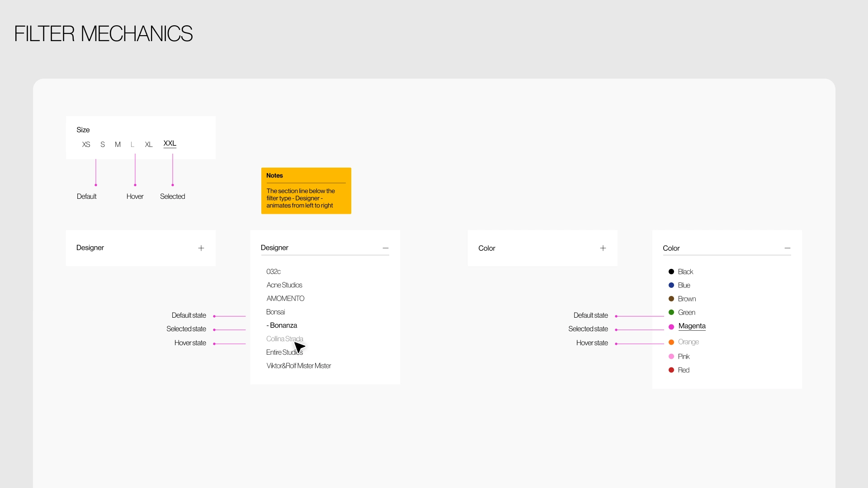
Task: Click the Designer filter section label
Action: [90, 247]
